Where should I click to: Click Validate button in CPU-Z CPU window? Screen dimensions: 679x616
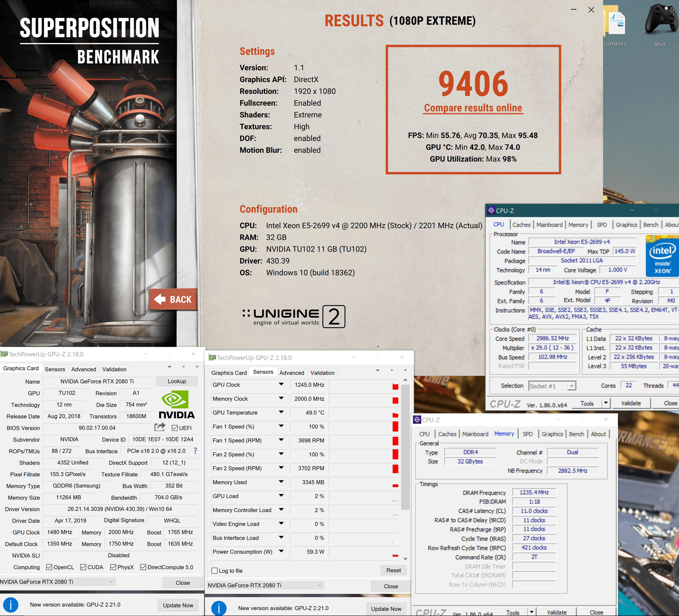click(x=631, y=403)
